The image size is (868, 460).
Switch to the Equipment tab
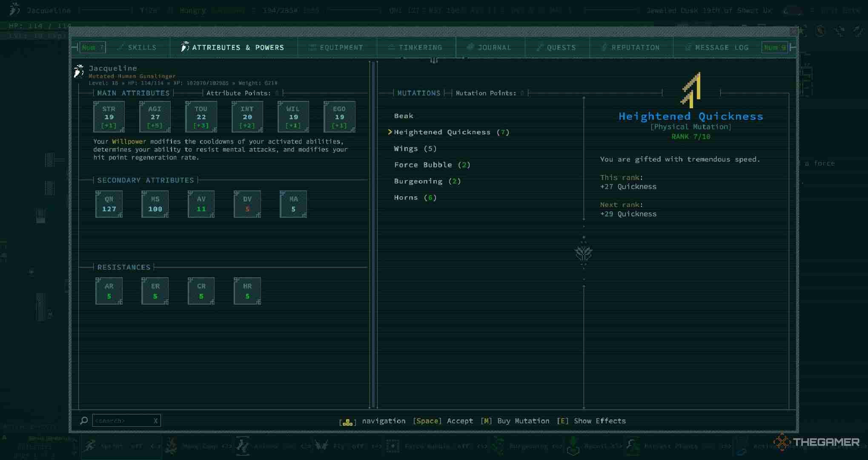click(x=337, y=47)
